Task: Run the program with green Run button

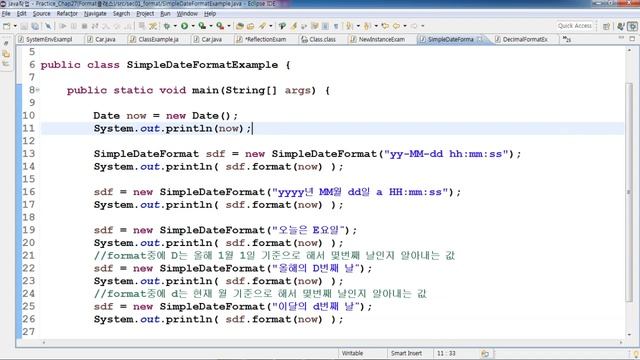Action: click(184, 26)
